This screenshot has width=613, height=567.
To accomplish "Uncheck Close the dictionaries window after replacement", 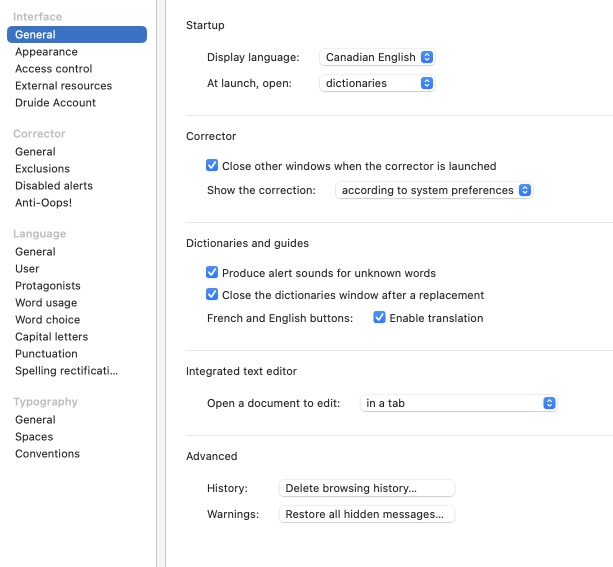I will 212,295.
